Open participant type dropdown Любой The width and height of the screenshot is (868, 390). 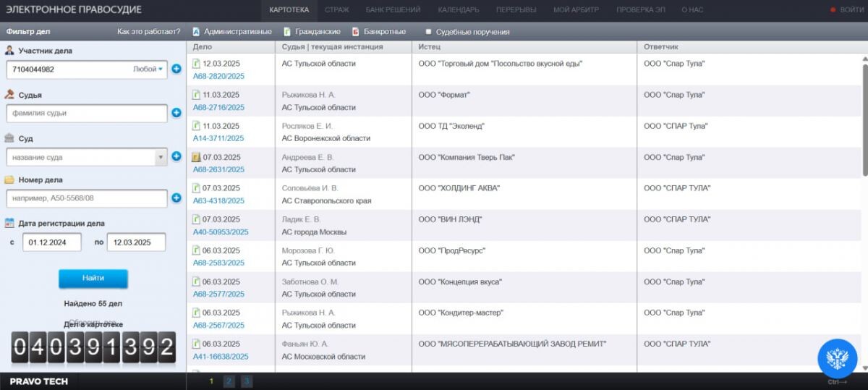pos(148,69)
